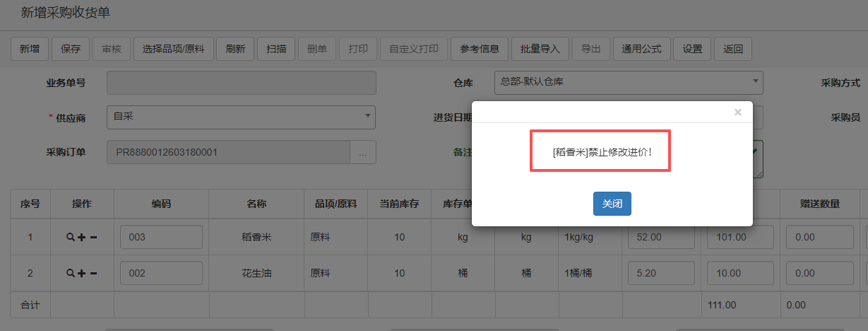The image size is (868, 331).
Task: Click the magnifier icon in row 1
Action: pyautogui.click(x=70, y=238)
